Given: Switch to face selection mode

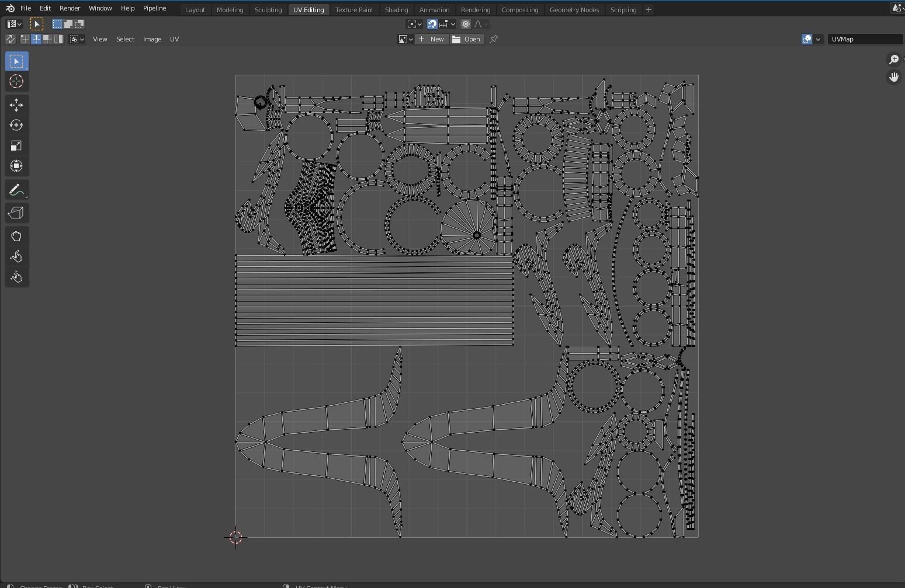Looking at the screenshot, I should pos(47,39).
